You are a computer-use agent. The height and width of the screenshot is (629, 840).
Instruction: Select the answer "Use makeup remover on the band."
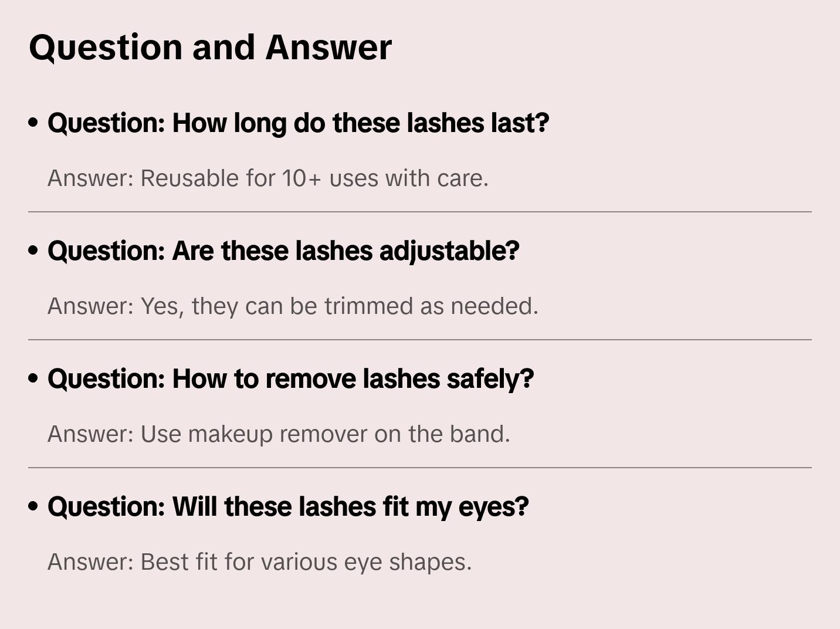click(279, 434)
